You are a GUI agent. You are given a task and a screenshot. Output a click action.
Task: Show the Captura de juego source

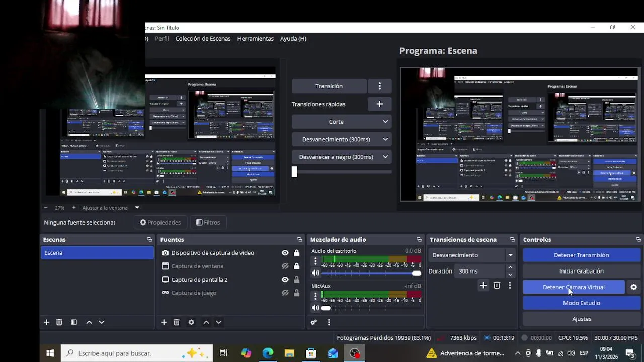click(x=285, y=293)
